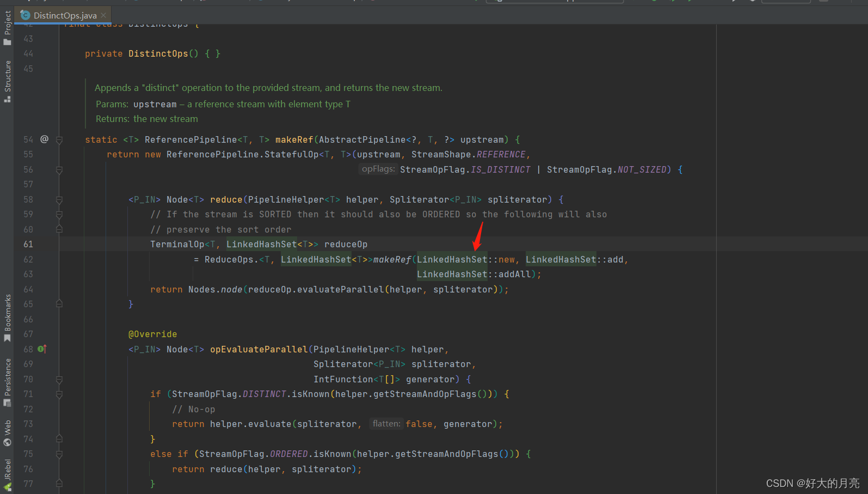Click line number 64 in the gutter

(28, 289)
